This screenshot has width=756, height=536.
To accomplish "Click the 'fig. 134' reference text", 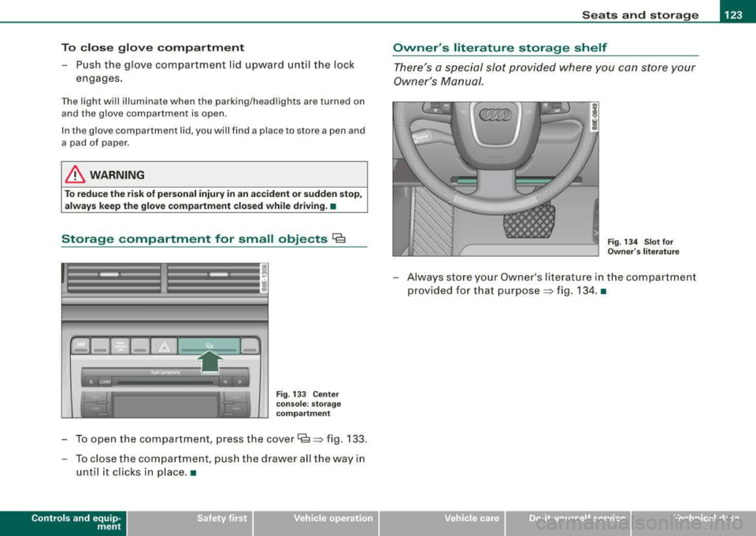I will pyautogui.click(x=576, y=290).
